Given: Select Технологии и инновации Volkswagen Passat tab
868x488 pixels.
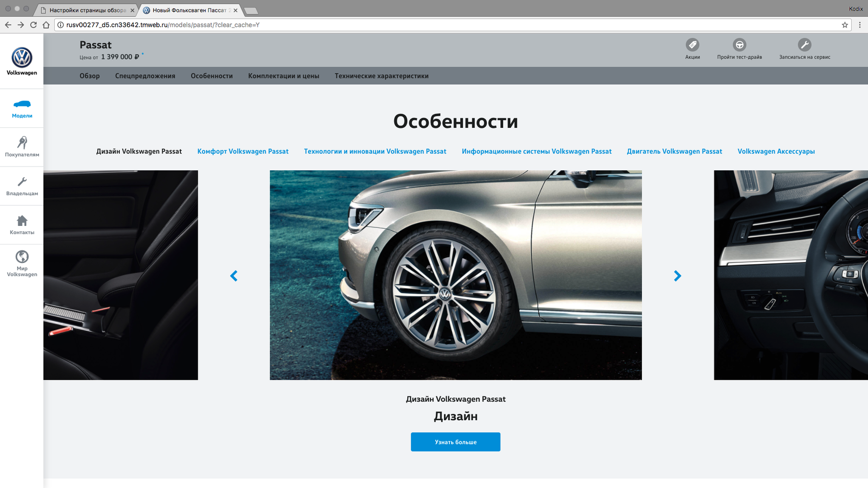Looking at the screenshot, I should (x=375, y=151).
